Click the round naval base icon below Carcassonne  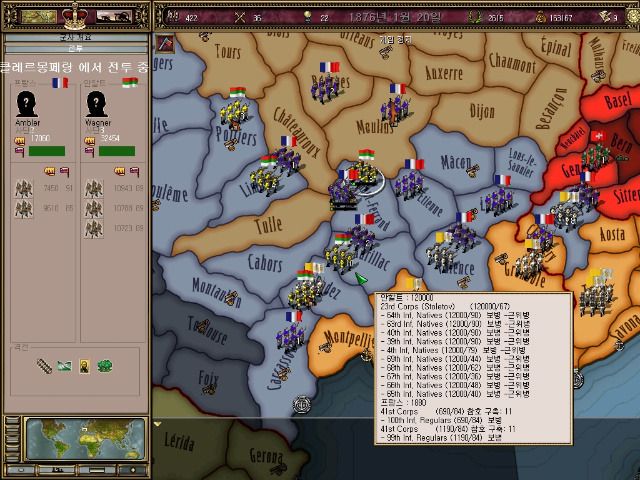(x=302, y=404)
